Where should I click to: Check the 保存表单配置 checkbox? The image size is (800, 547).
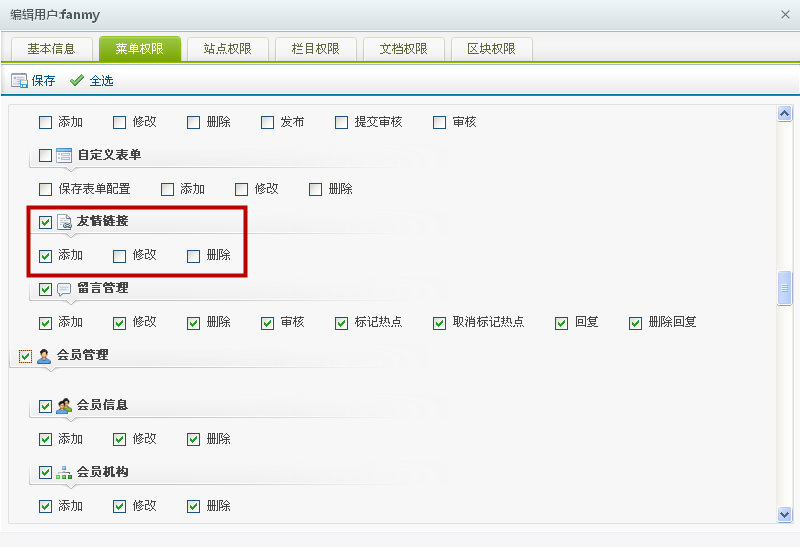(45, 189)
